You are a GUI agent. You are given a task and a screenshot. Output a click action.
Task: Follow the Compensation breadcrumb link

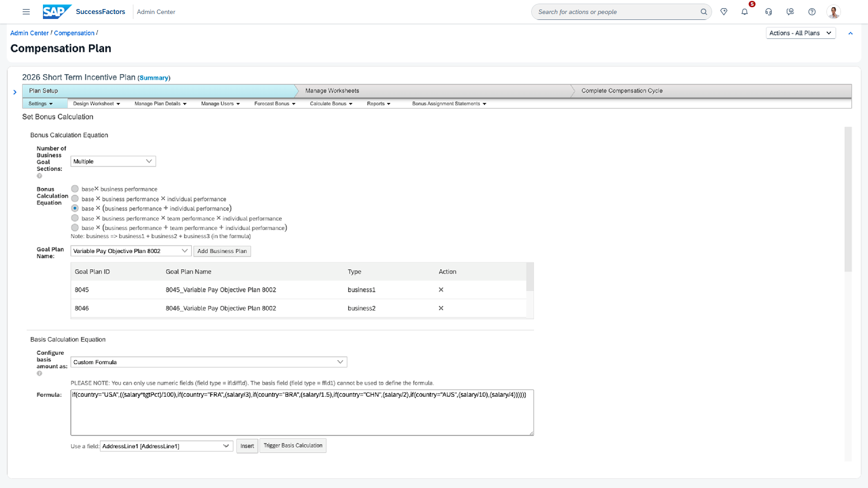tap(74, 33)
